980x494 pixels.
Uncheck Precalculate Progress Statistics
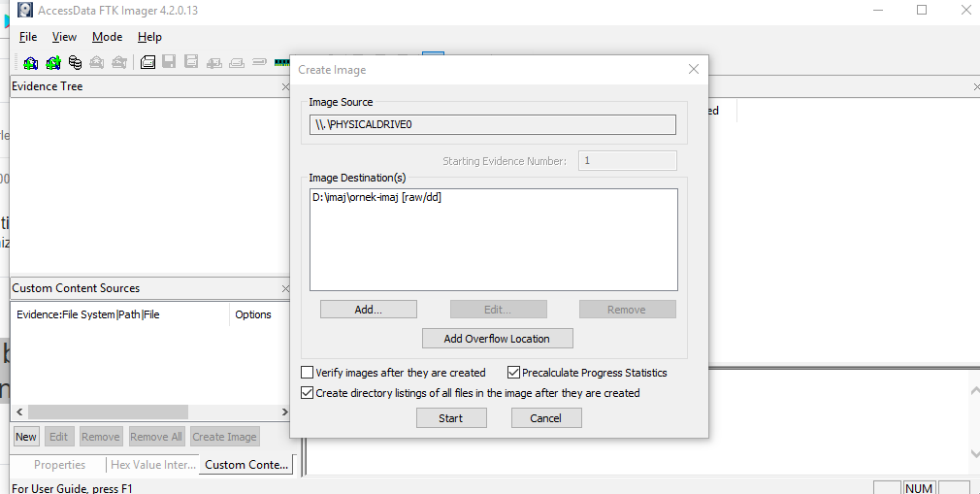click(513, 373)
